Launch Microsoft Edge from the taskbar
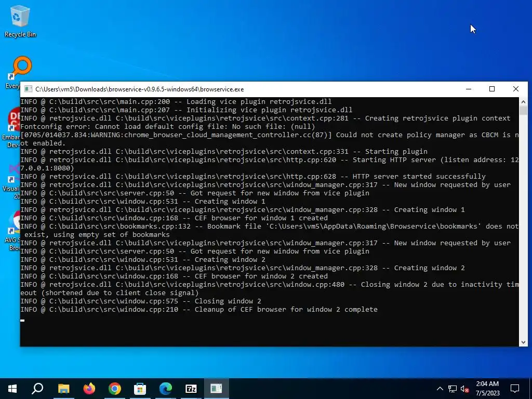 [166, 389]
